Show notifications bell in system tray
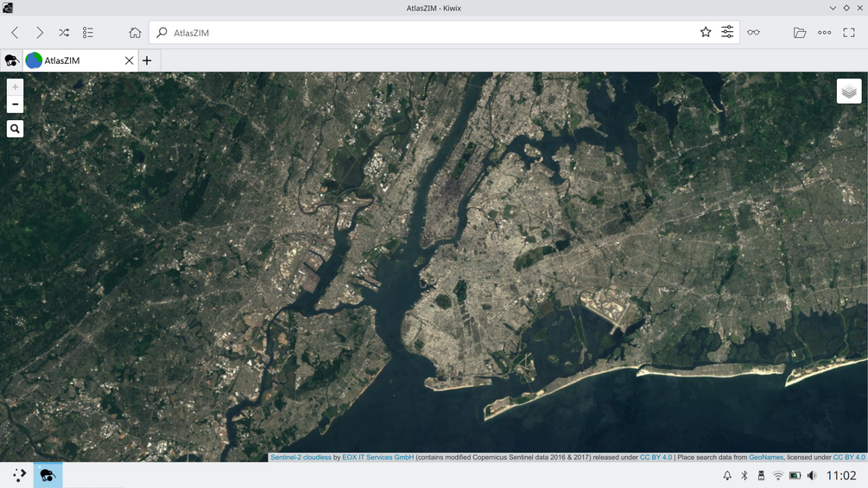 (x=727, y=475)
